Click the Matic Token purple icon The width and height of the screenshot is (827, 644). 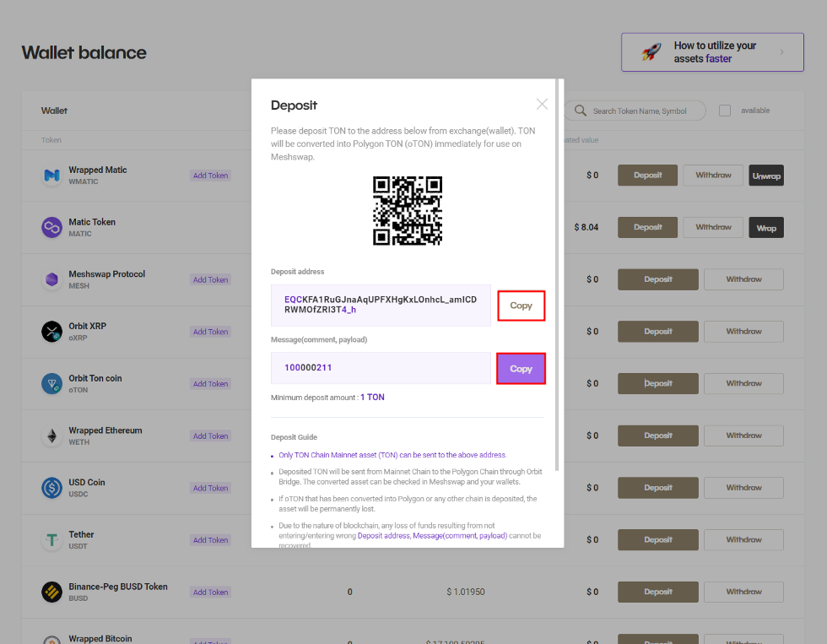click(x=51, y=227)
